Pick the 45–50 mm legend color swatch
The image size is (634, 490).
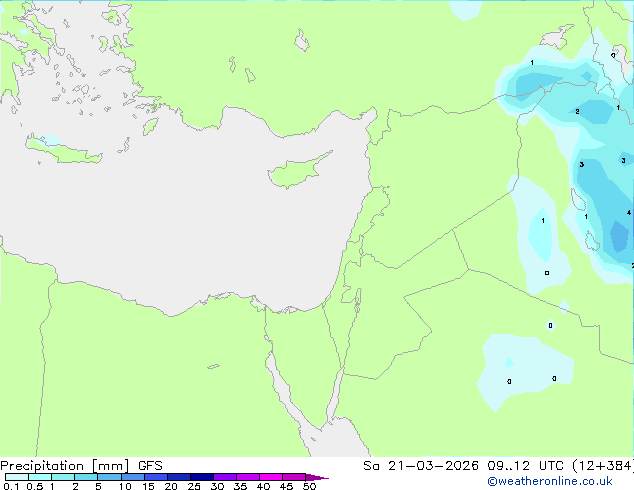[x=294, y=477]
